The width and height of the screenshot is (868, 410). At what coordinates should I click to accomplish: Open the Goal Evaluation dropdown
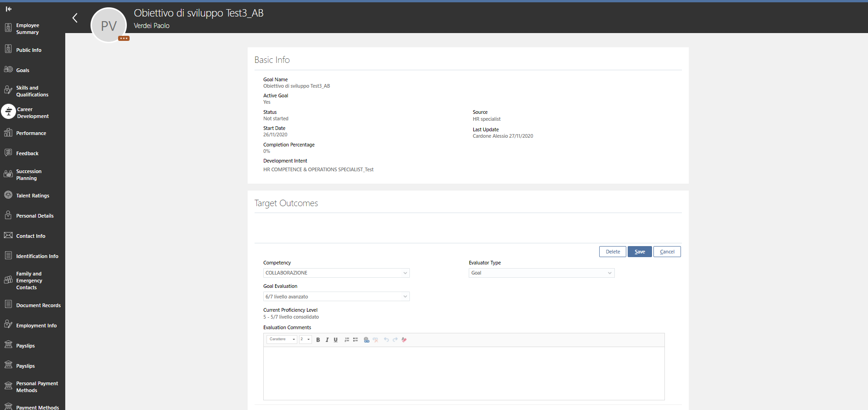336,297
